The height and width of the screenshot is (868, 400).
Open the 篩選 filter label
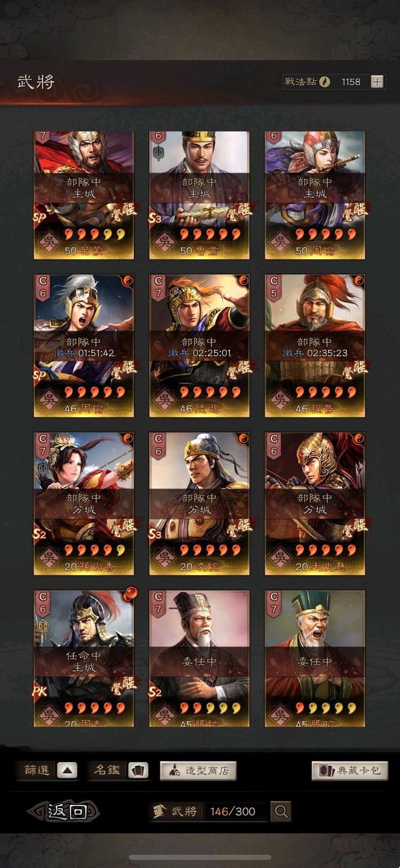click(x=37, y=770)
